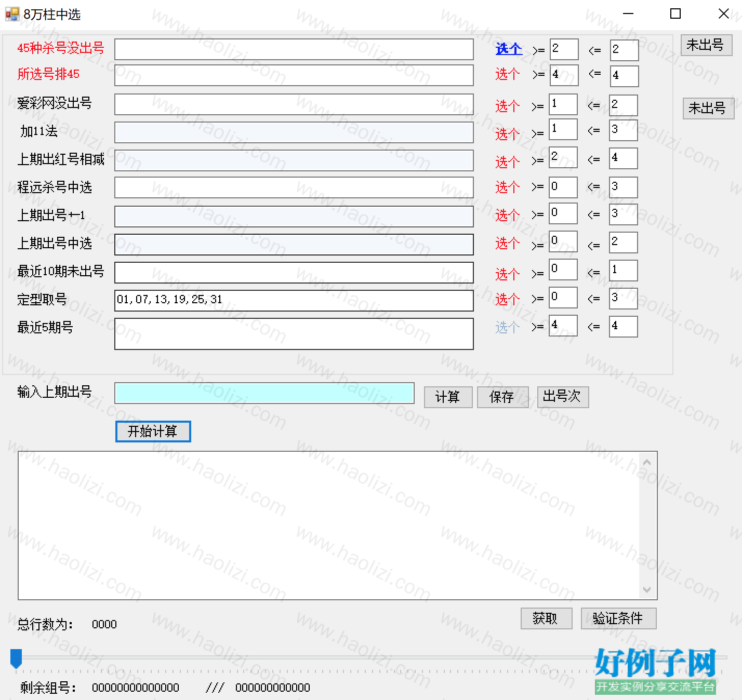The height and width of the screenshot is (700, 742).
Task: Click the >= value box in 加11法 row
Action: [x=563, y=129]
